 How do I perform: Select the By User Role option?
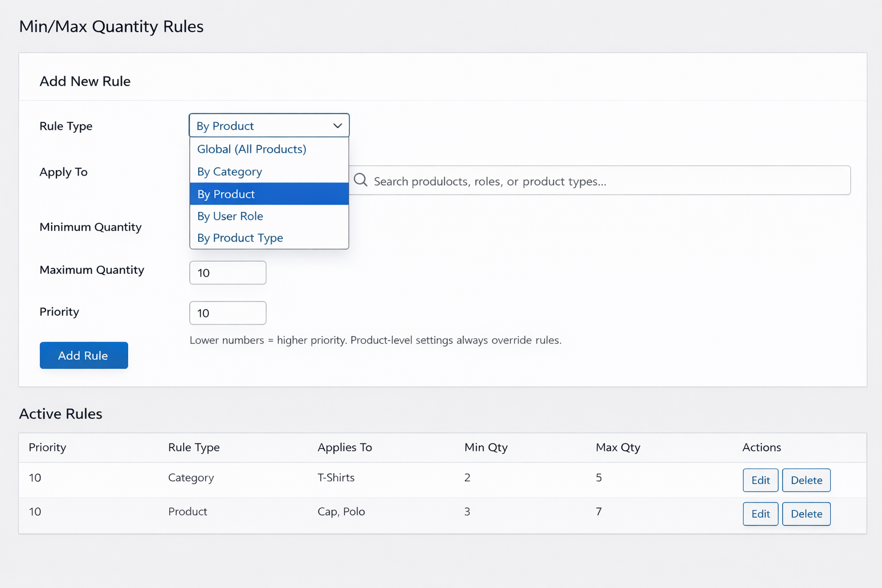click(230, 216)
